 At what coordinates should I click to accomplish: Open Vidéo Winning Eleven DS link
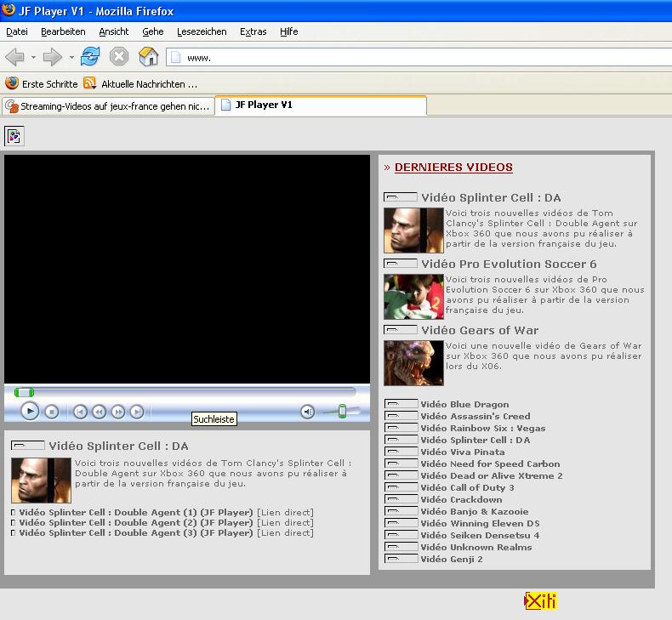point(480,523)
